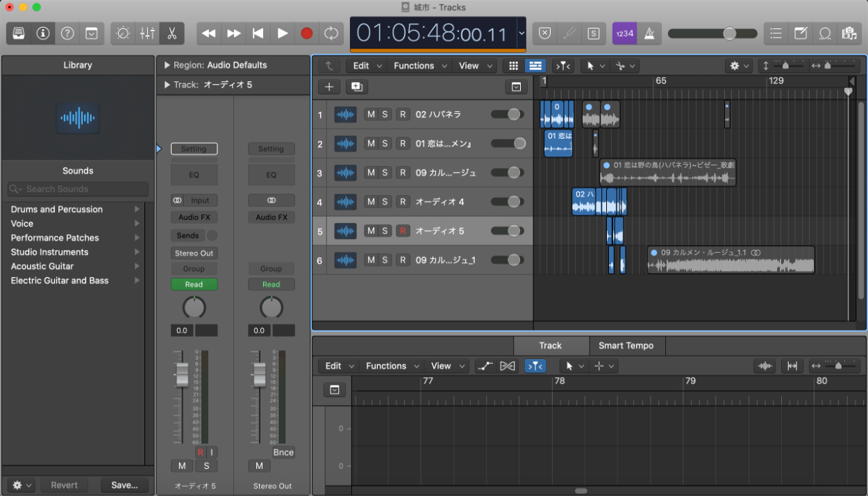Open the Smart Controls dial button

pos(123,33)
